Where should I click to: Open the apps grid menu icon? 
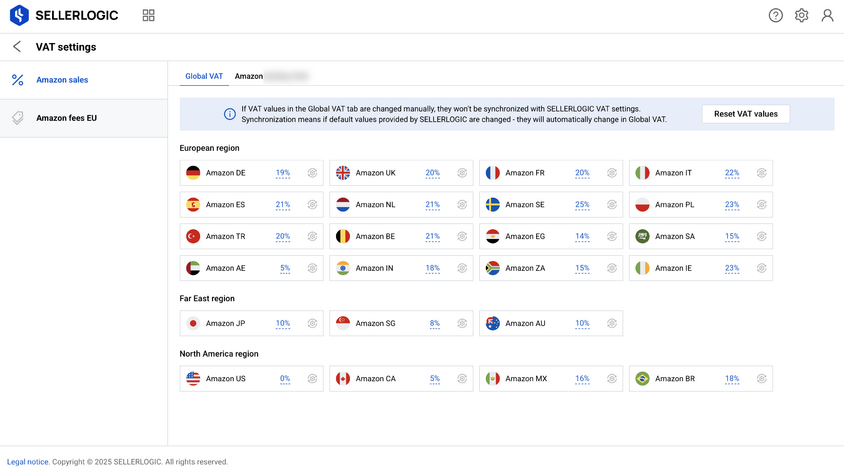[x=149, y=15]
